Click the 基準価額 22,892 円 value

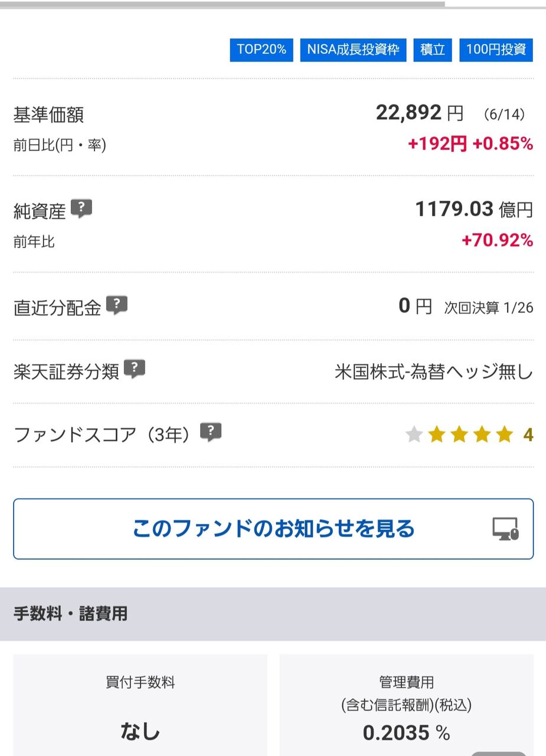[x=420, y=112]
